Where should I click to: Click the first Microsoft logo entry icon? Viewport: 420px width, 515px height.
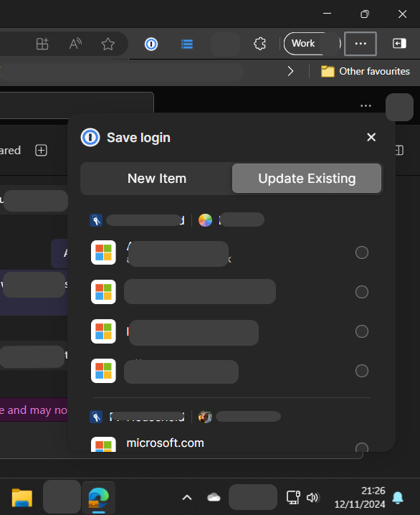pyautogui.click(x=103, y=252)
